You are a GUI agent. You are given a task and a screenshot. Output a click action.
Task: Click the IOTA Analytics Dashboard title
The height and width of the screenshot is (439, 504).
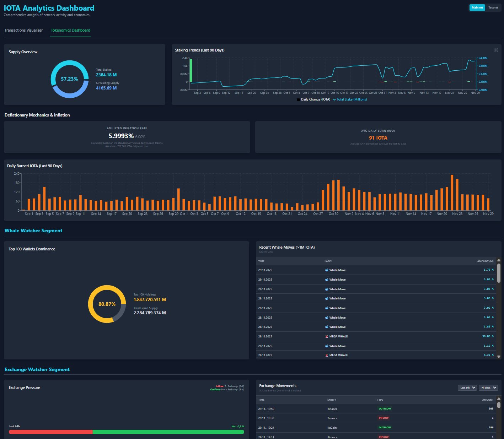pyautogui.click(x=49, y=8)
